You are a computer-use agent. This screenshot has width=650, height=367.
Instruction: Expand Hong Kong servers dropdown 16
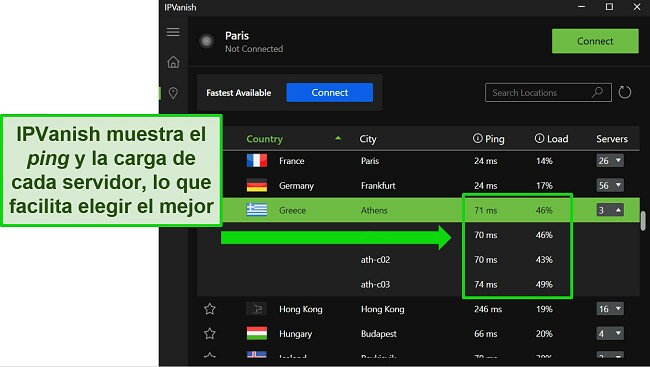point(610,309)
